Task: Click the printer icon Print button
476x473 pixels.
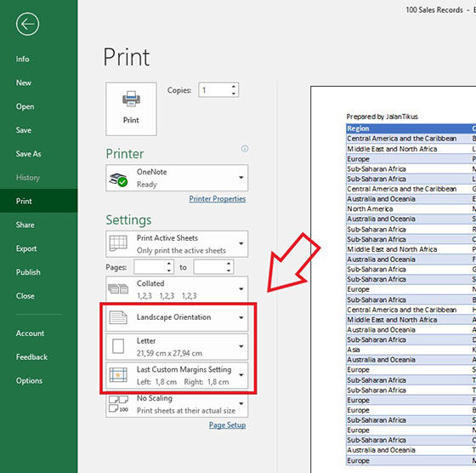Action: coord(131,109)
